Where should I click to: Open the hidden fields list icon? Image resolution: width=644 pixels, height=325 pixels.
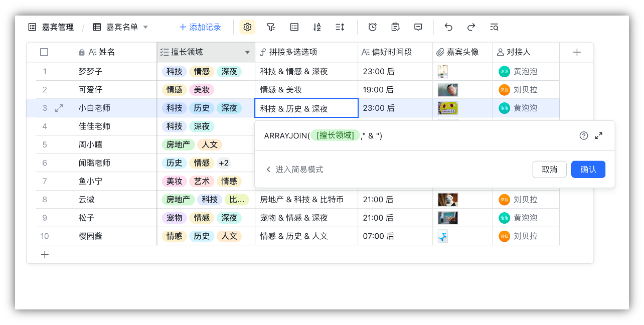click(294, 27)
